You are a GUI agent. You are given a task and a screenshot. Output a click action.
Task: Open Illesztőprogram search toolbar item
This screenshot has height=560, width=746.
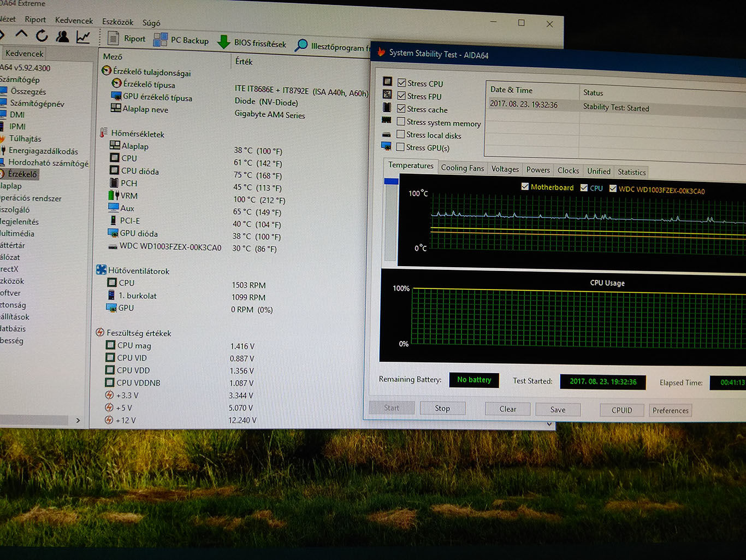click(331, 46)
